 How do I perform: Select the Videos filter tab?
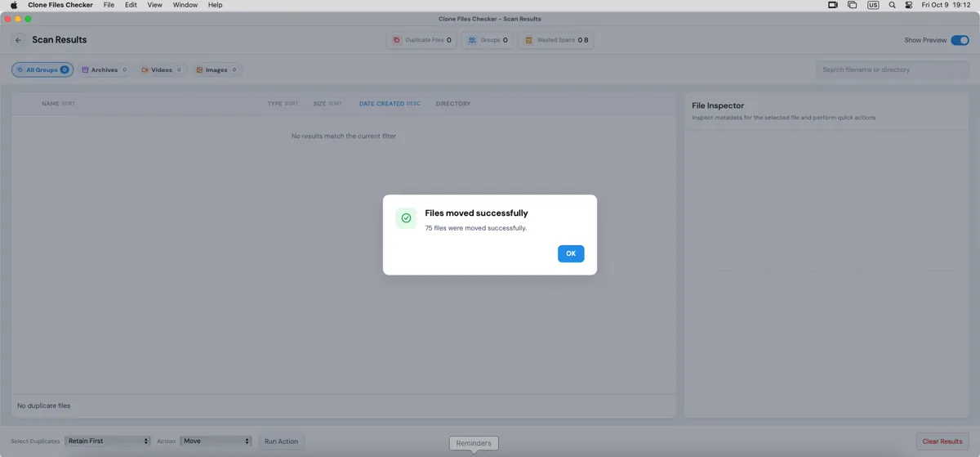pyautogui.click(x=162, y=70)
